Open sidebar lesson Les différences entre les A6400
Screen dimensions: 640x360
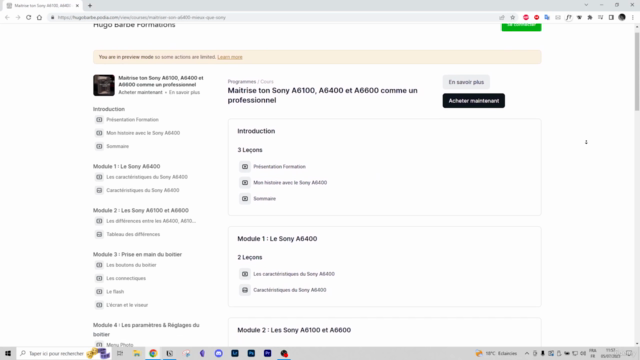tap(151, 221)
